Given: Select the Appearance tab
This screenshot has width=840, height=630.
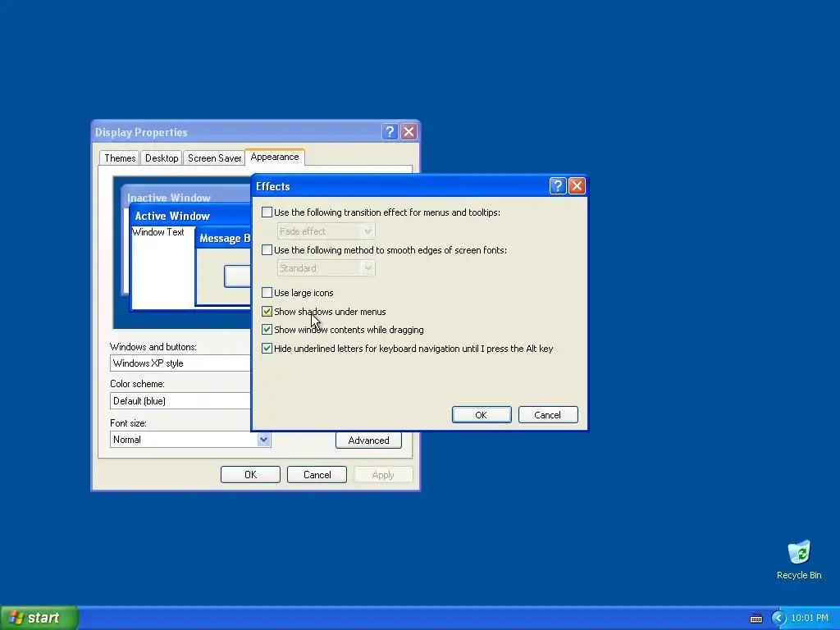Looking at the screenshot, I should (275, 157).
